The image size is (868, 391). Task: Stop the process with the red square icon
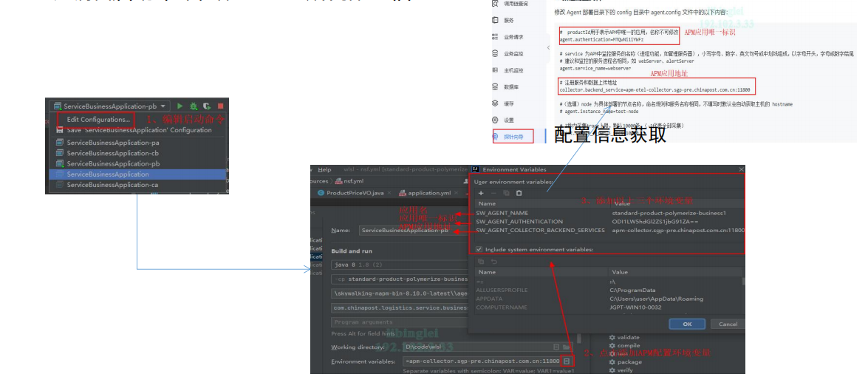tap(220, 106)
